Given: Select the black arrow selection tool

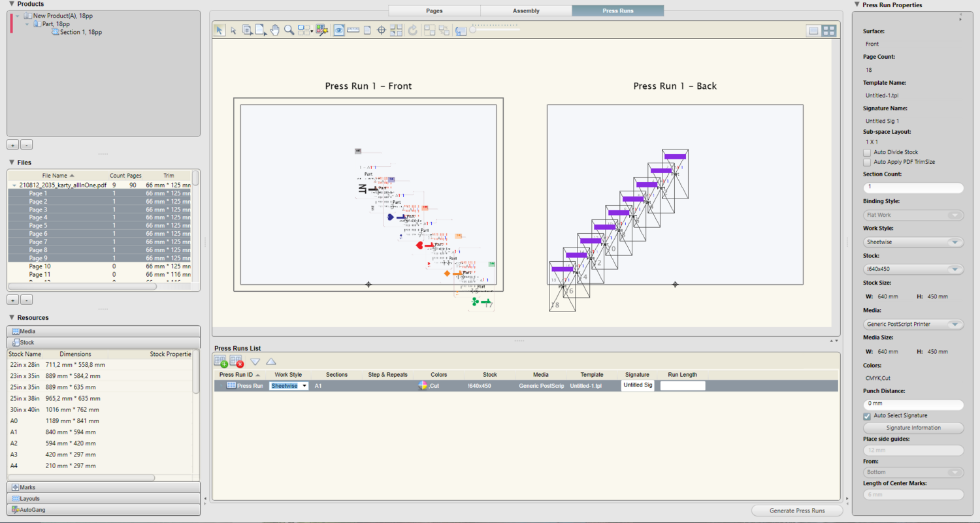Looking at the screenshot, I should [x=220, y=30].
